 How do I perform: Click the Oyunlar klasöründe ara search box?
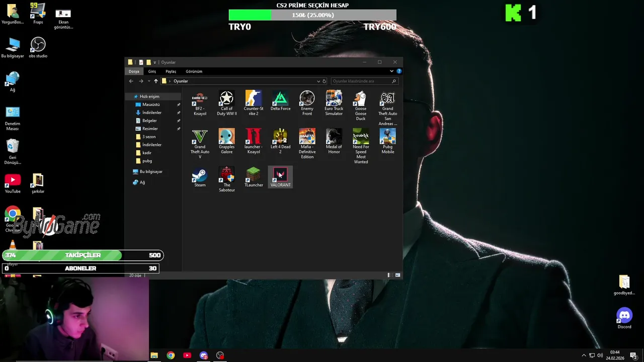pos(364,81)
